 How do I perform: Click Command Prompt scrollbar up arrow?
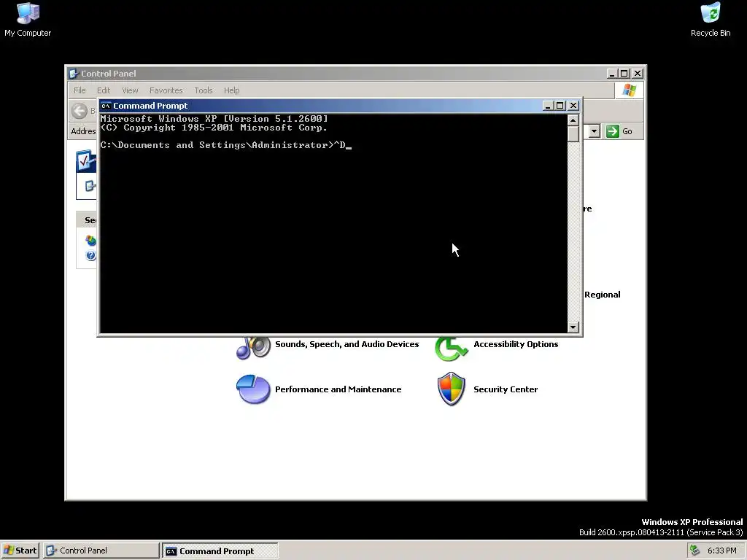coord(573,120)
